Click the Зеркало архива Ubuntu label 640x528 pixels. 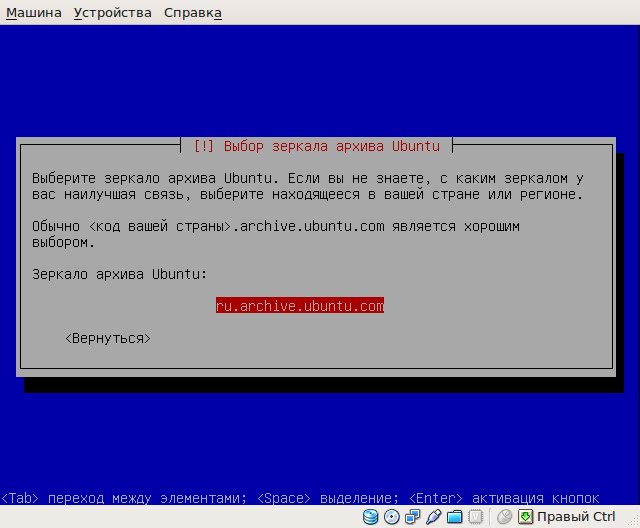coord(119,274)
